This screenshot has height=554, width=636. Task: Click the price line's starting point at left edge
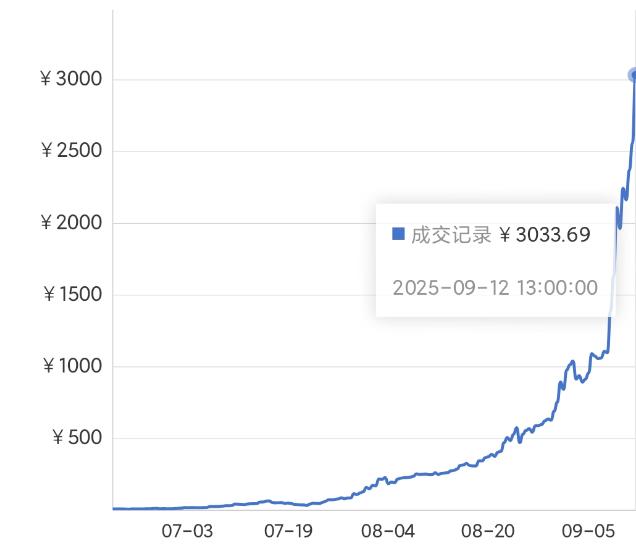pyautogui.click(x=114, y=508)
